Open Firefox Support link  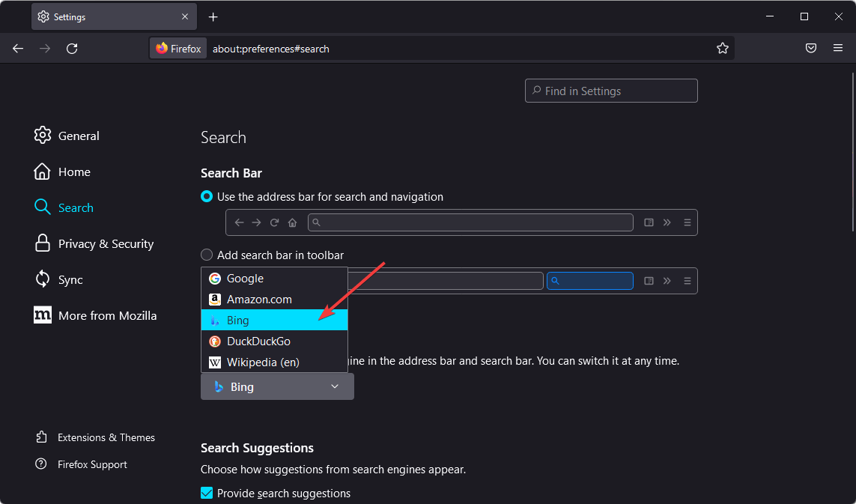[92, 465]
